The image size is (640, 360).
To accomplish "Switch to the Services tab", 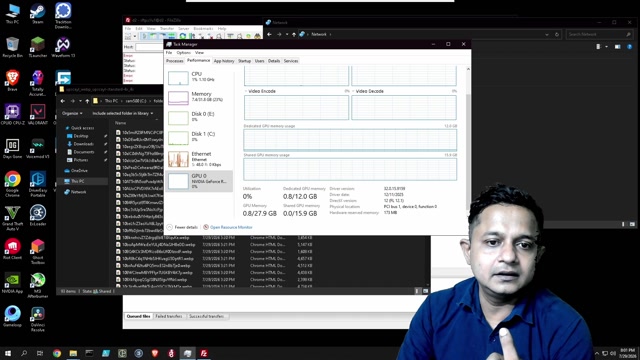I will (291, 61).
